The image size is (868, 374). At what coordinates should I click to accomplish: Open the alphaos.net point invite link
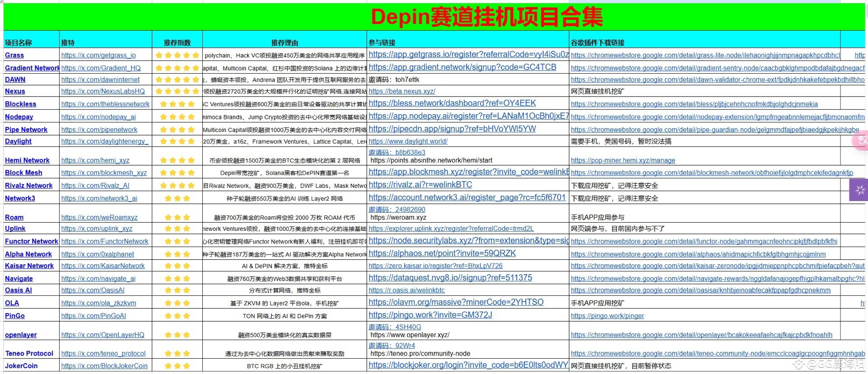442,254
